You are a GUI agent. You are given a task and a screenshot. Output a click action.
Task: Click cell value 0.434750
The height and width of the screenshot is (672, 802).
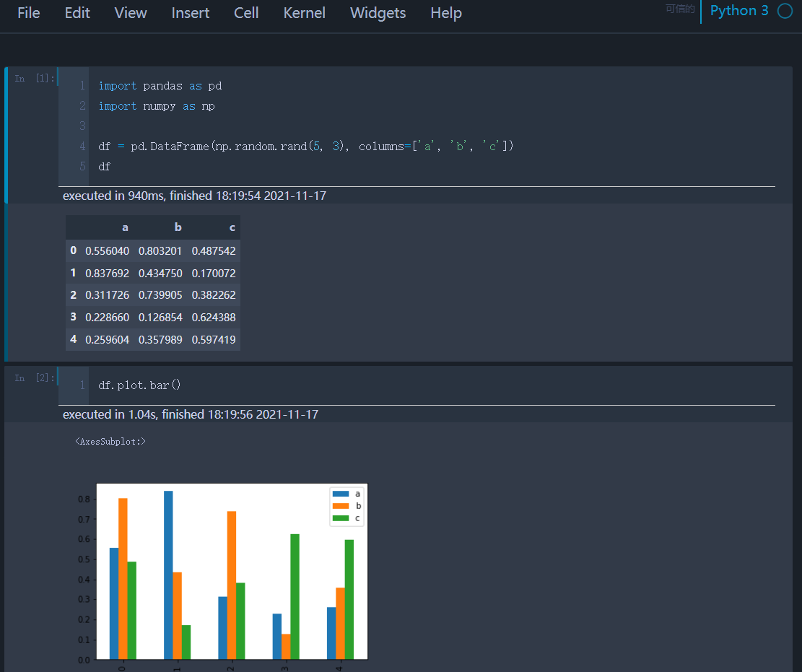coord(160,274)
